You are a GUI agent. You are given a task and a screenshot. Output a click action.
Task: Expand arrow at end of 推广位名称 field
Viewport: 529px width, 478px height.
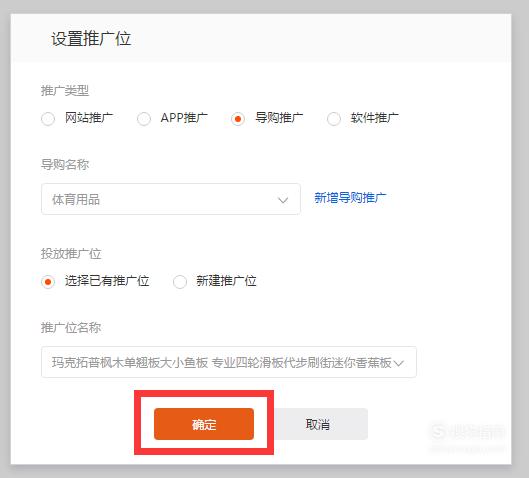coord(399,363)
